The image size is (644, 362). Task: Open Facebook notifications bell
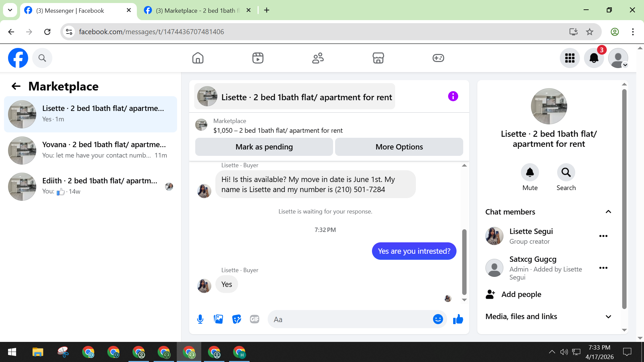pos(594,58)
